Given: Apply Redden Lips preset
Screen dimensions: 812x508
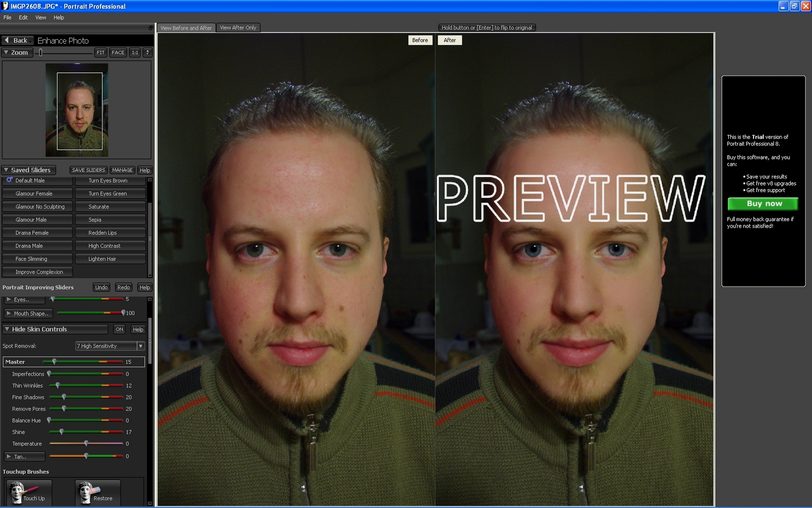Looking at the screenshot, I should (x=110, y=233).
